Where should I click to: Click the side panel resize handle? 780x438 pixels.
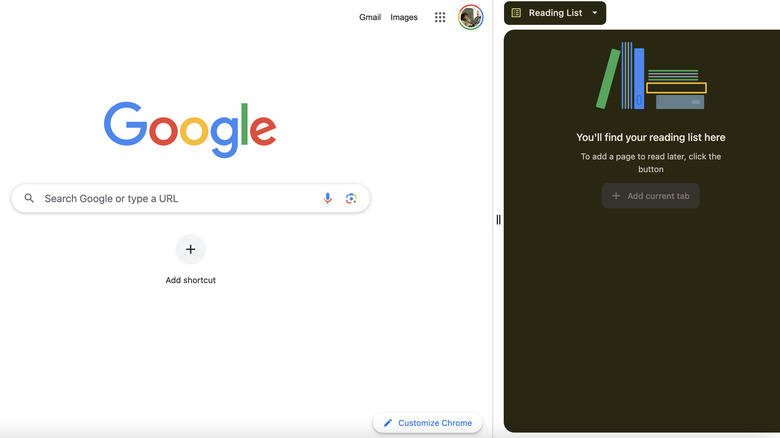pyautogui.click(x=498, y=219)
